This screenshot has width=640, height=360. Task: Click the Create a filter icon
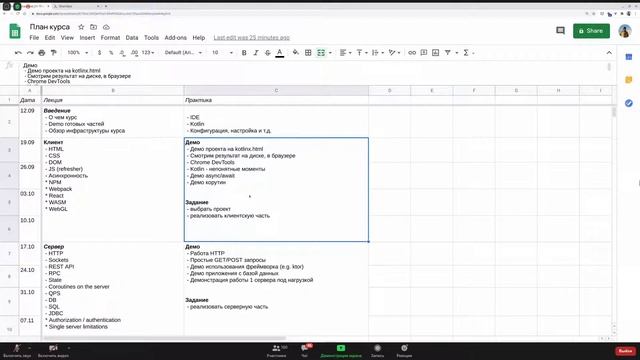coord(448,53)
